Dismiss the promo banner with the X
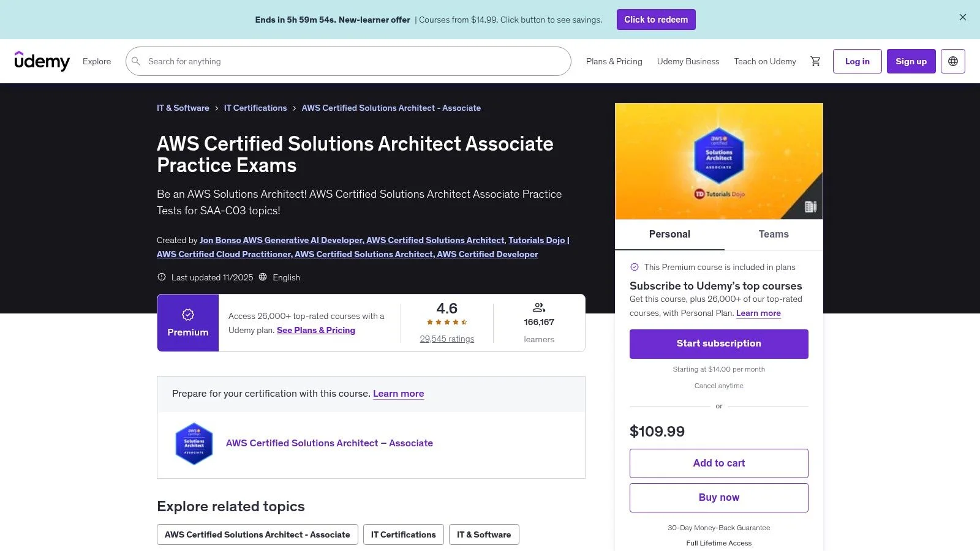This screenshot has width=980, height=551. click(963, 17)
